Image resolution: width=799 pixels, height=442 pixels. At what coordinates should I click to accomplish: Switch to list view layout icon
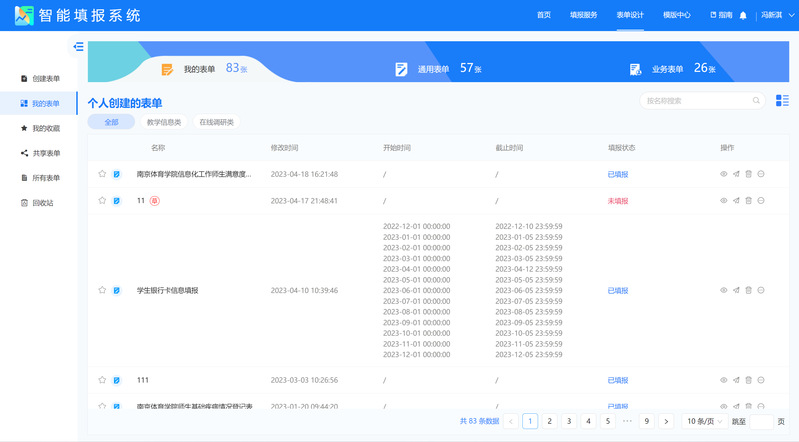point(782,100)
